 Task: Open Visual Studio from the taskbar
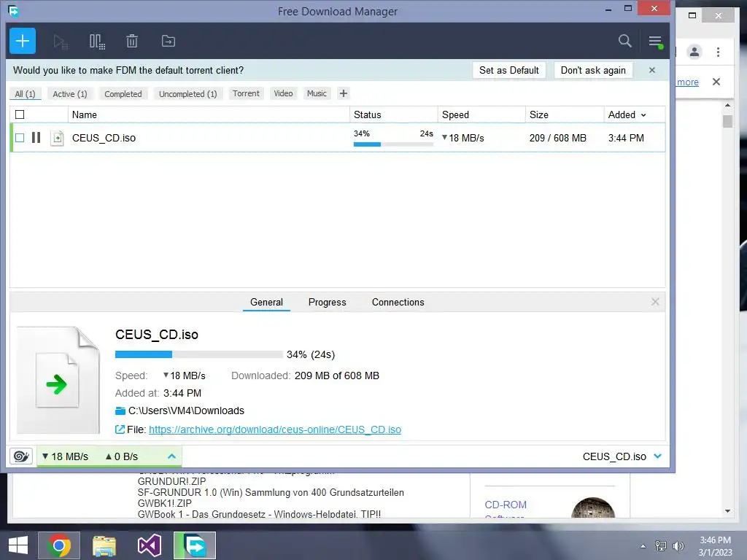pyautogui.click(x=149, y=545)
